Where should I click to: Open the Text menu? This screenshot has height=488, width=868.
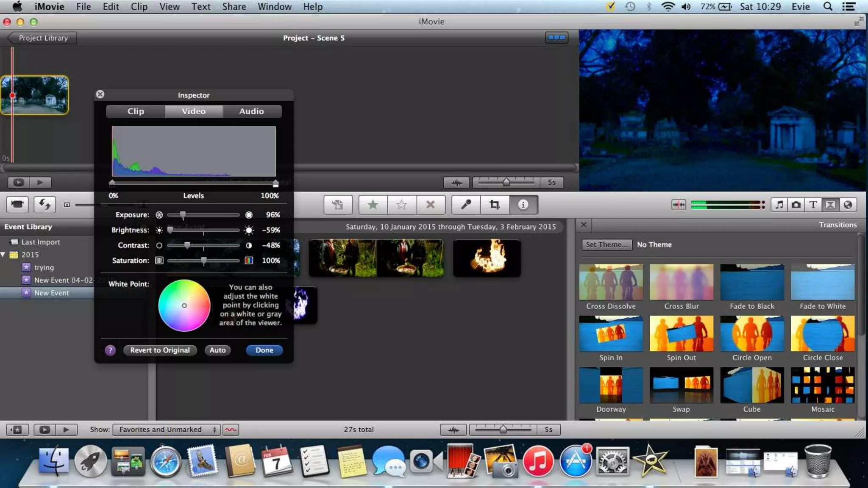click(201, 7)
